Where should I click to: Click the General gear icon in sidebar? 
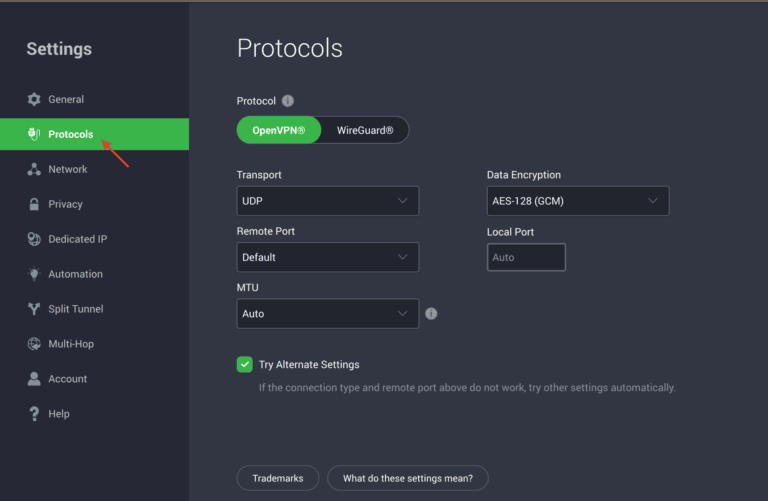[x=34, y=99]
